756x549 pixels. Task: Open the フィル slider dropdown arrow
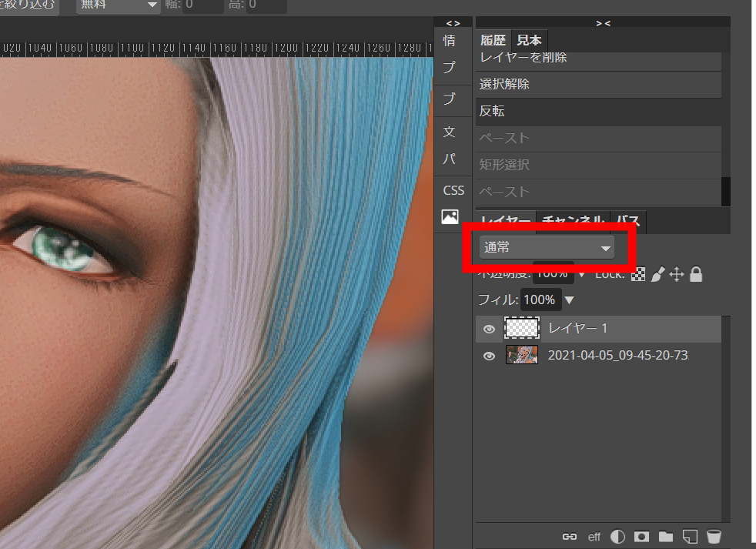(x=570, y=300)
